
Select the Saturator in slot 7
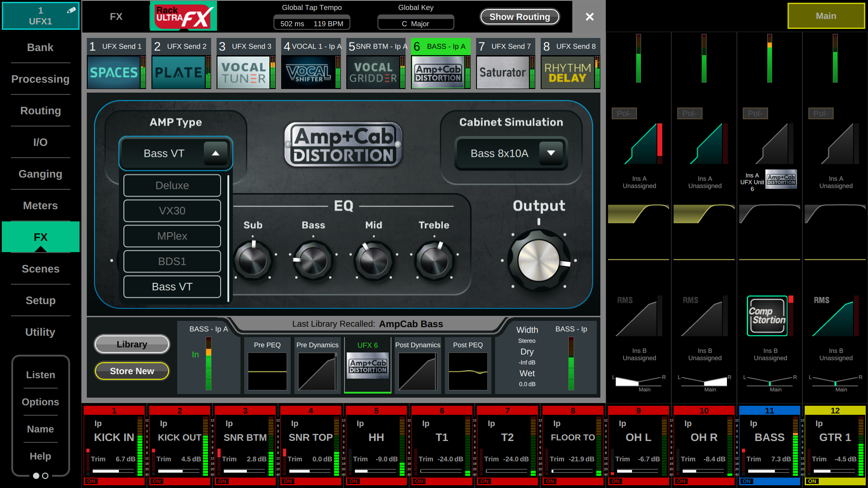[502, 72]
